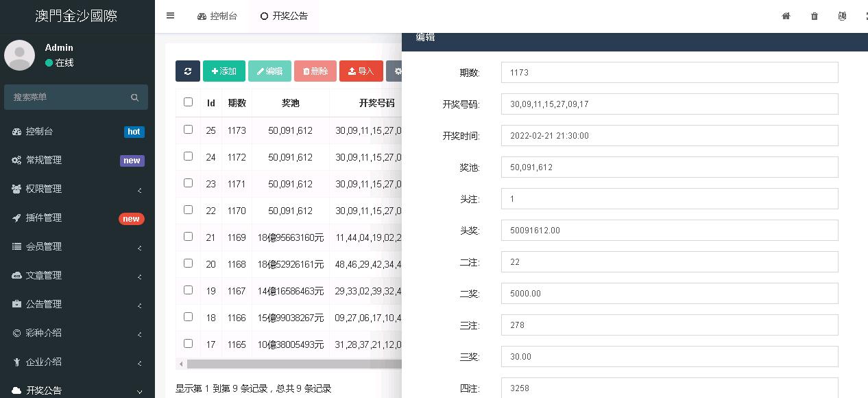The width and height of the screenshot is (868, 398).
Task: Tick the checkbox for row Id 25
Action: point(188,129)
